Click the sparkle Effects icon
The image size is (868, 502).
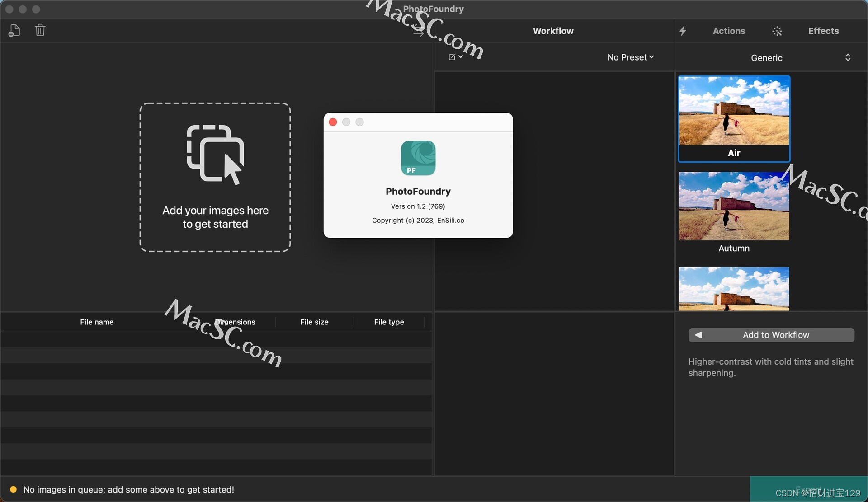[777, 31]
